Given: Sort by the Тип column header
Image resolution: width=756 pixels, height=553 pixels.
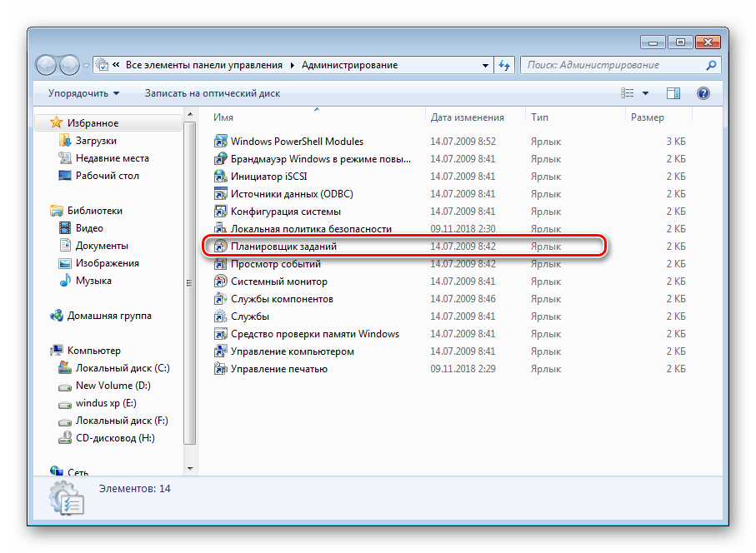Looking at the screenshot, I should tap(539, 117).
